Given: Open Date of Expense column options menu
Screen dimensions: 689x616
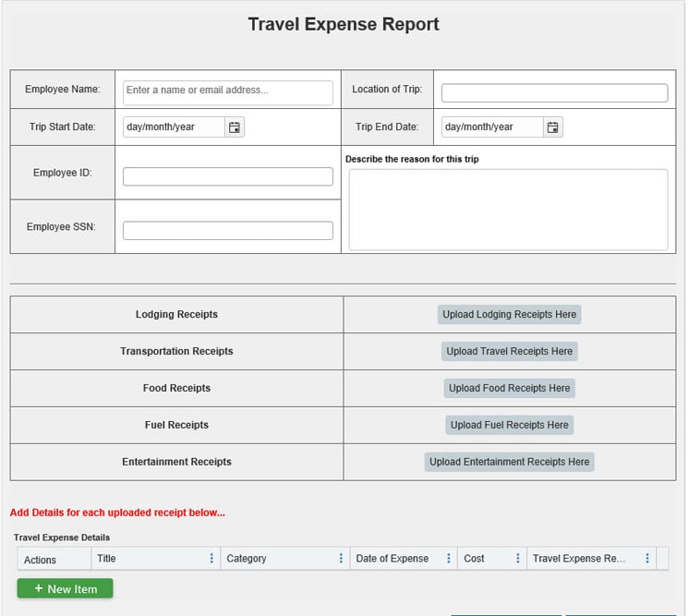Looking at the screenshot, I should tap(449, 559).
